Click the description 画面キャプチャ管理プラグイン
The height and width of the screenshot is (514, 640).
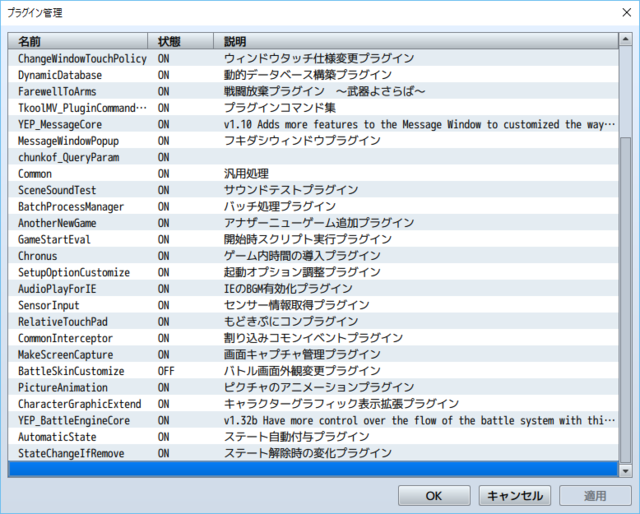tap(302, 355)
